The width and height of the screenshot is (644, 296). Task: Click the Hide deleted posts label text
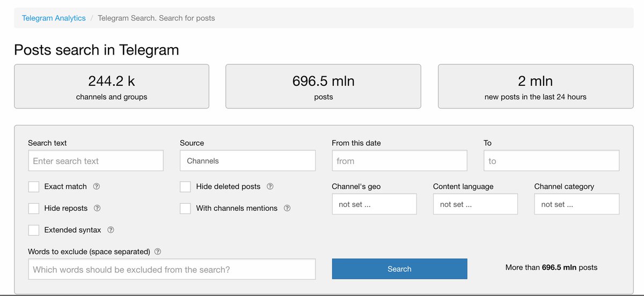pos(228,187)
